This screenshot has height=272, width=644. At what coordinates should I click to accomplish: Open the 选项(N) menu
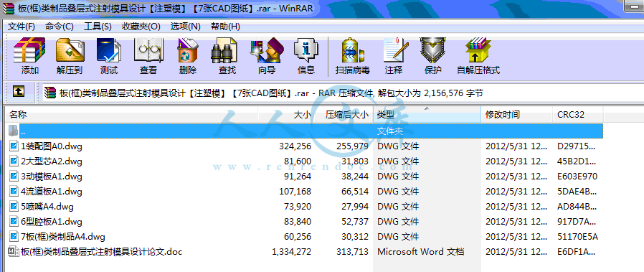point(185,27)
